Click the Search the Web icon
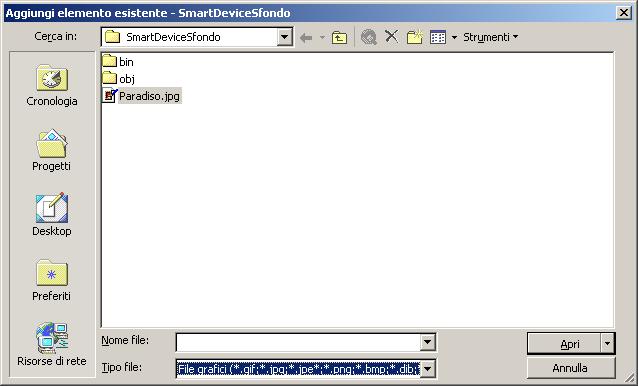This screenshot has width=638, height=386. [369, 37]
